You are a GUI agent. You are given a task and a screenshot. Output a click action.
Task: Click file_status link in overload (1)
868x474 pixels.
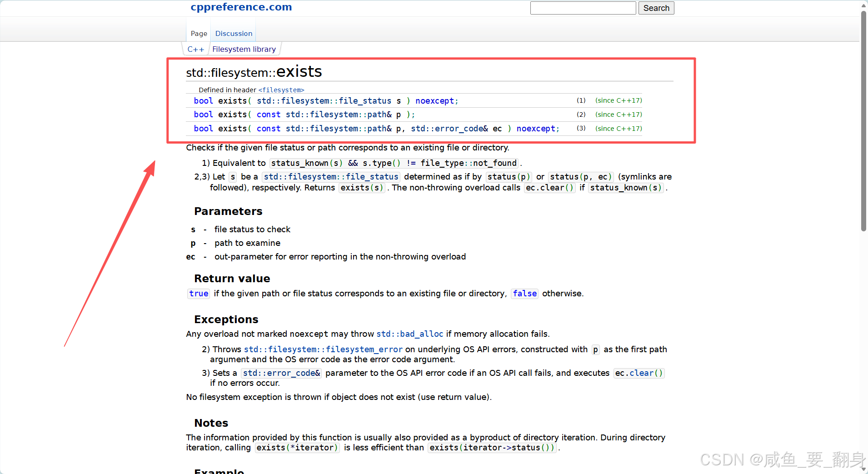pos(324,101)
